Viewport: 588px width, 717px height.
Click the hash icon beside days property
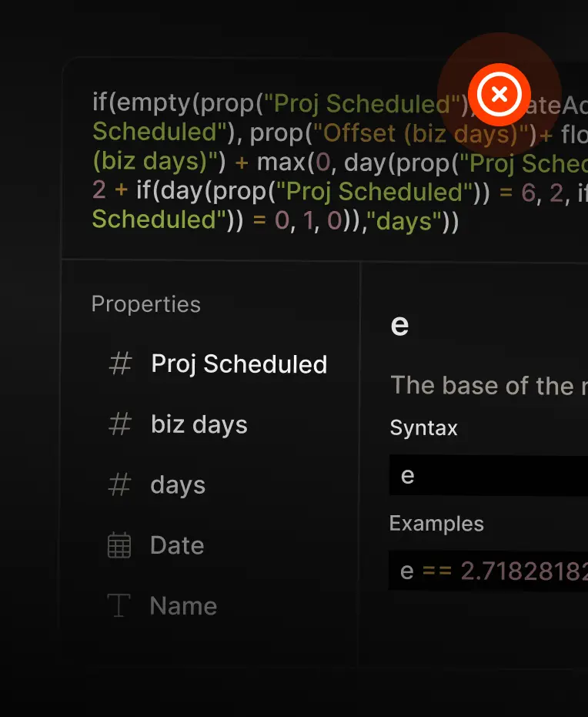120,485
